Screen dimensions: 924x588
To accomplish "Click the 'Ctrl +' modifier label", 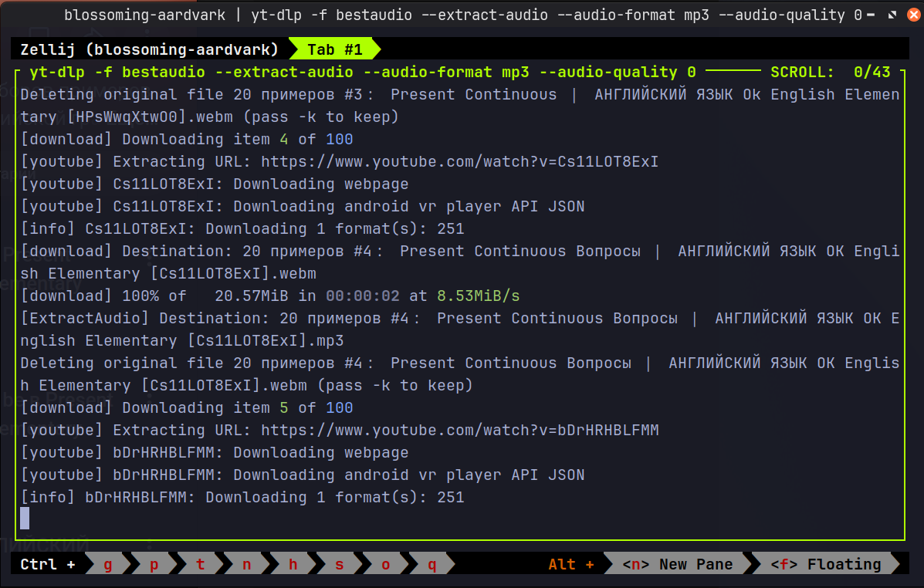I will coord(48,564).
